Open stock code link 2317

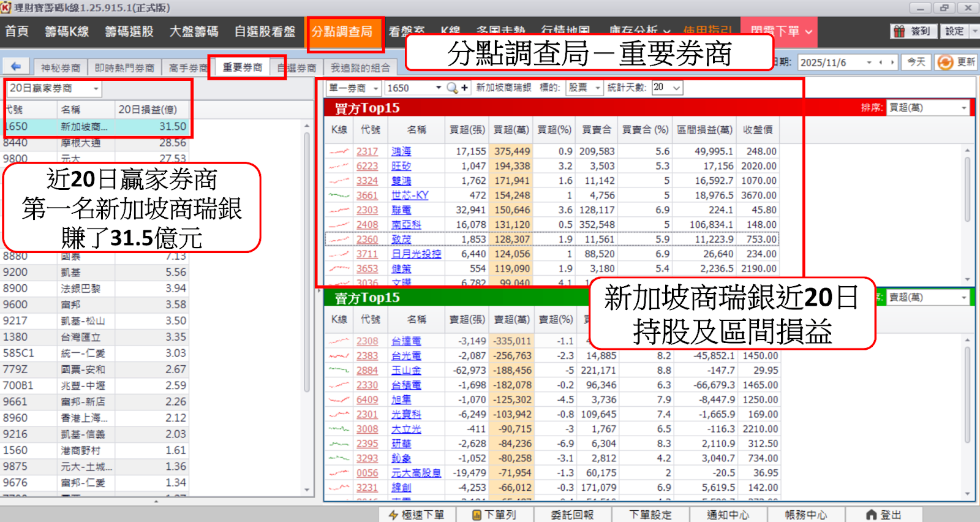pos(367,151)
